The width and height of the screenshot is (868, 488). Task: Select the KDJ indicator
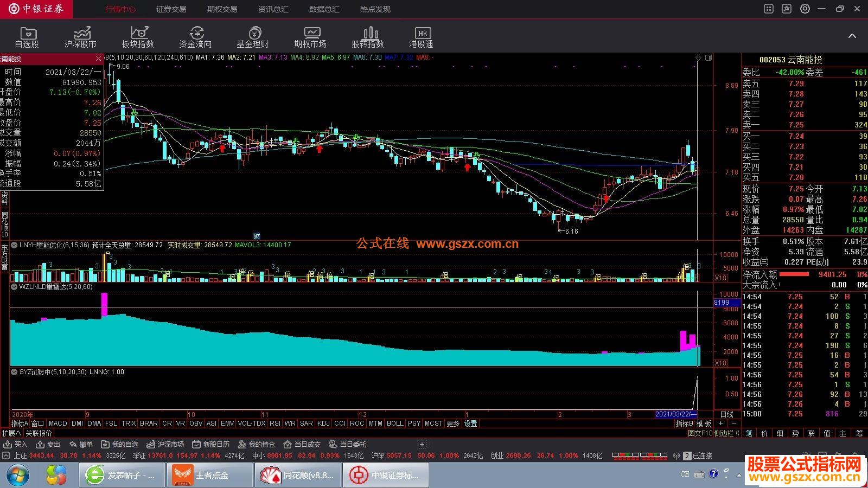click(x=323, y=423)
